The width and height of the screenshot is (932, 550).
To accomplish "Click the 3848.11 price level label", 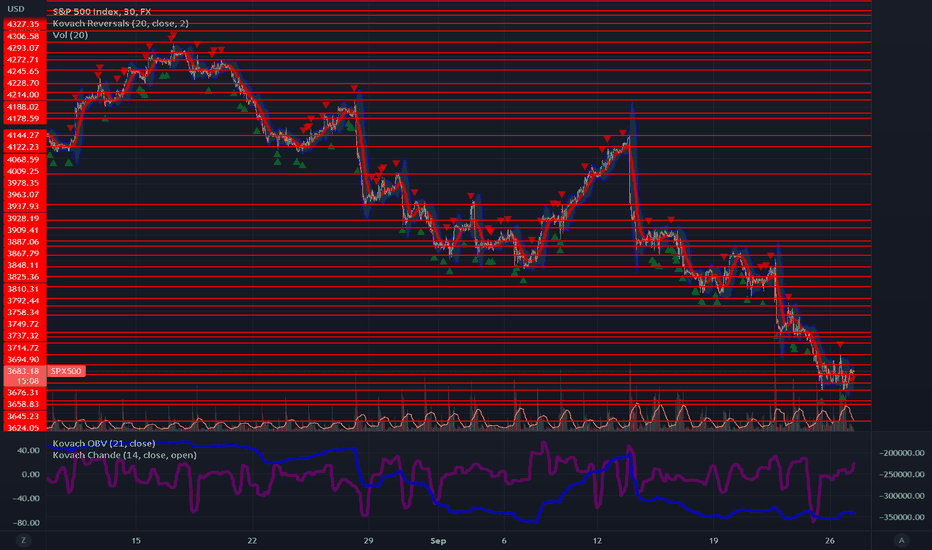I will pyautogui.click(x=23, y=265).
